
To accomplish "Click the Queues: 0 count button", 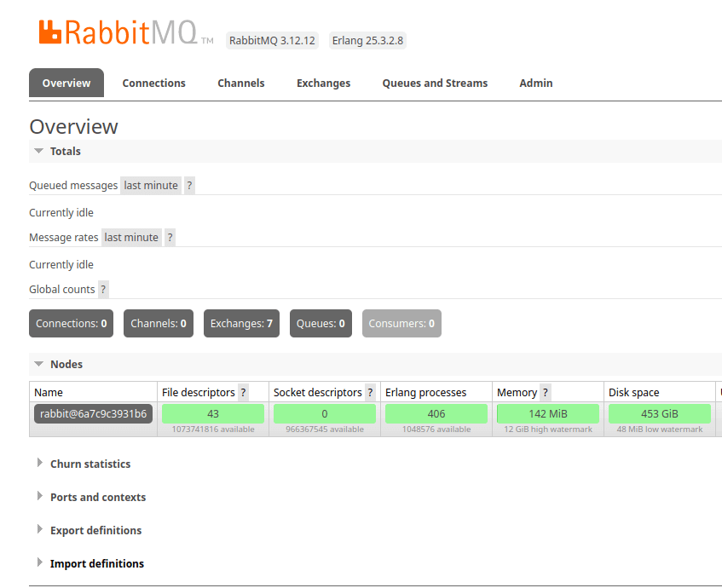I will pyautogui.click(x=321, y=324).
